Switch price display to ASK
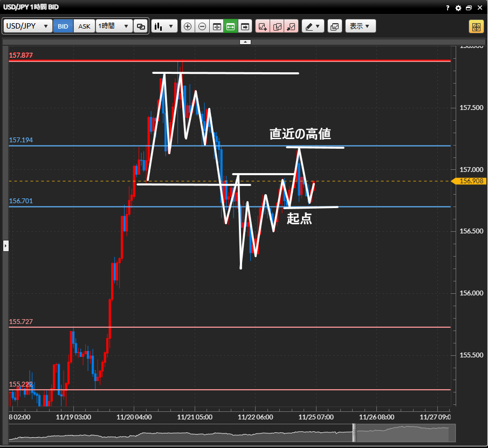Screen dimensions: 488x448 coord(84,26)
